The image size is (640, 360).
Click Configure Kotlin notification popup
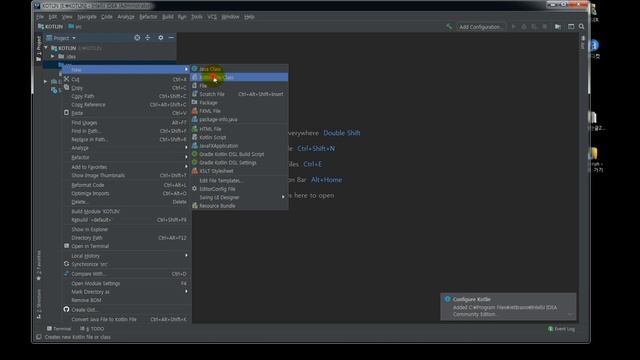coord(508,306)
